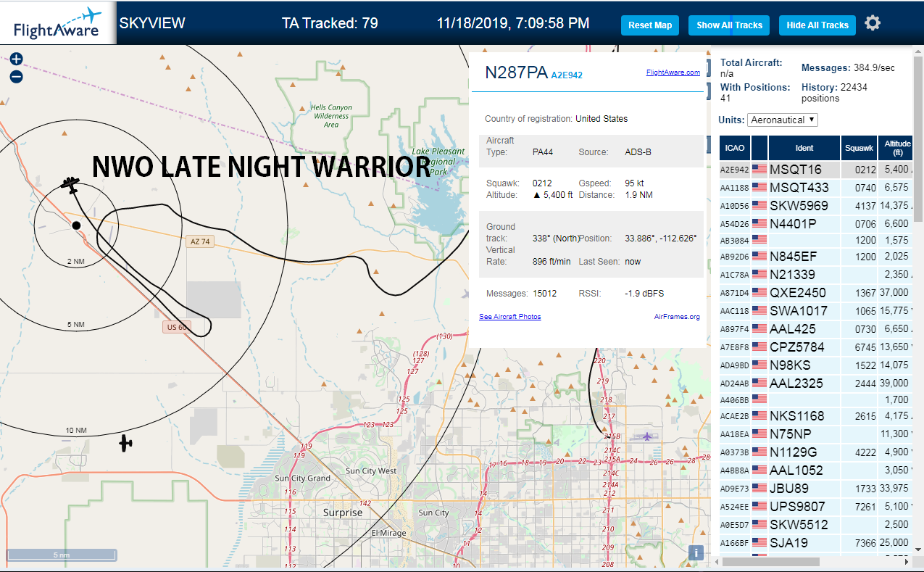
Task: Select AAL425 aircraft row
Action: (x=816, y=328)
